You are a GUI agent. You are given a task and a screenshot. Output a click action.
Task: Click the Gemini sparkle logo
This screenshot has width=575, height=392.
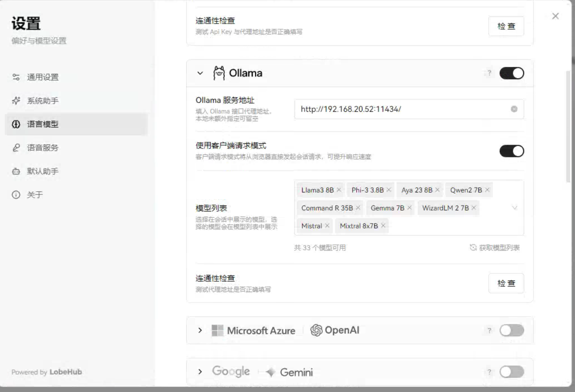coord(271,373)
